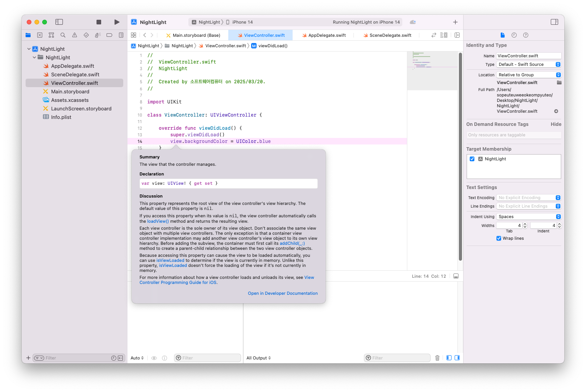Screen dimensions: 586x392
Task: Toggle the navigator sidebar
Action: pyautogui.click(x=59, y=22)
